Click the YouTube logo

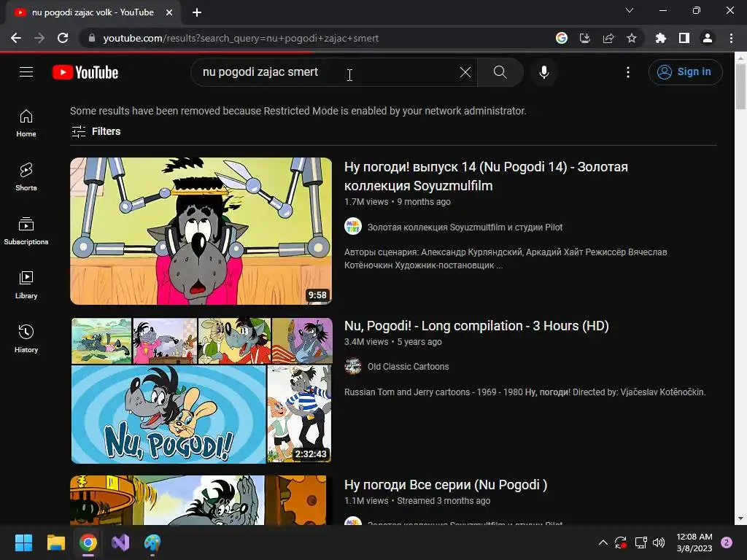85,72
